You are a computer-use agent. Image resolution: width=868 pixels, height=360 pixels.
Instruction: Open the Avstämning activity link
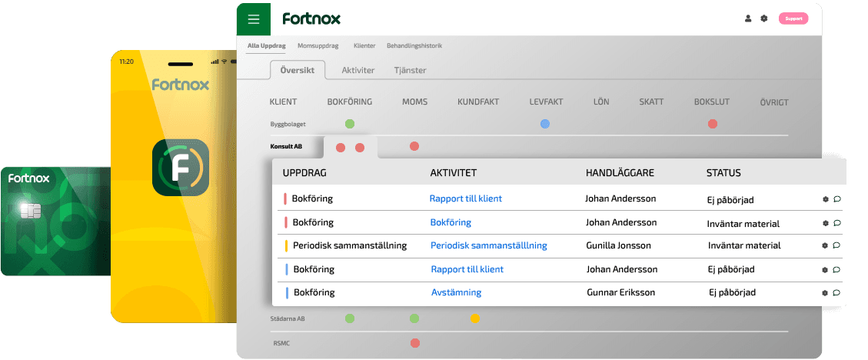click(x=456, y=292)
